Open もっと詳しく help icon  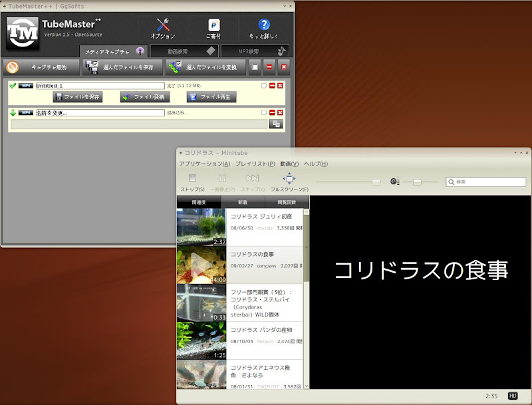(x=264, y=25)
